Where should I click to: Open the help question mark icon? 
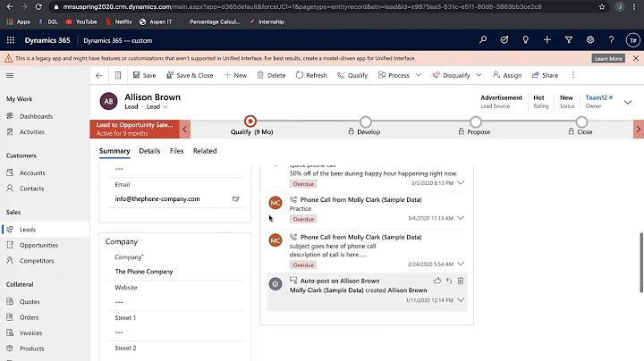pos(612,40)
